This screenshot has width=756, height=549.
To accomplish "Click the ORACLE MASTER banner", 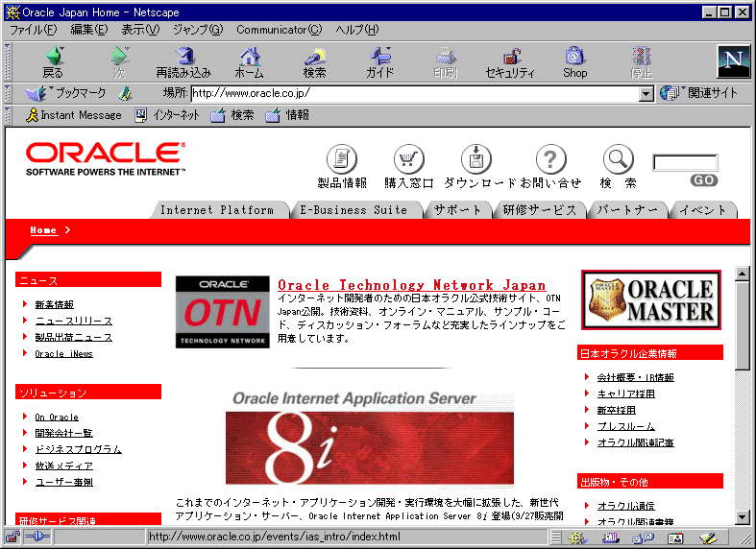I will coord(651,300).
